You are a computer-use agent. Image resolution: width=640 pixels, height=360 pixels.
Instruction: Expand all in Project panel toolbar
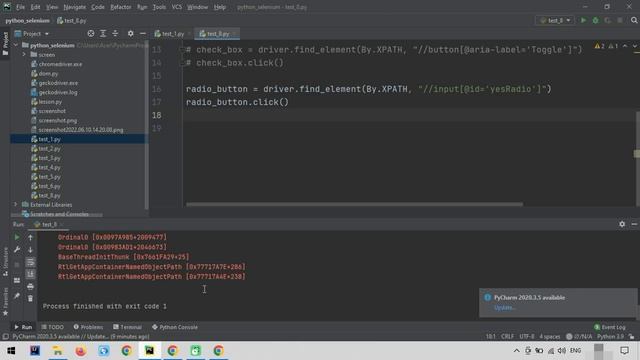(x=103, y=33)
